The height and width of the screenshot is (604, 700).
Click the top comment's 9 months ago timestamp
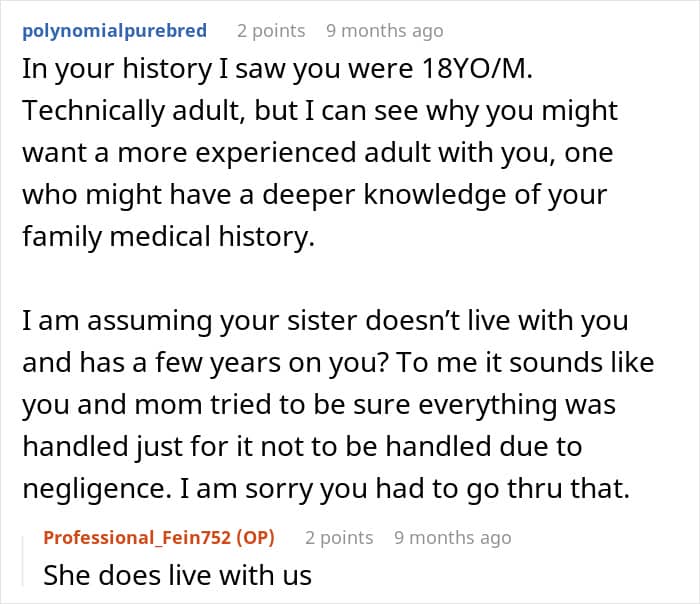(384, 31)
